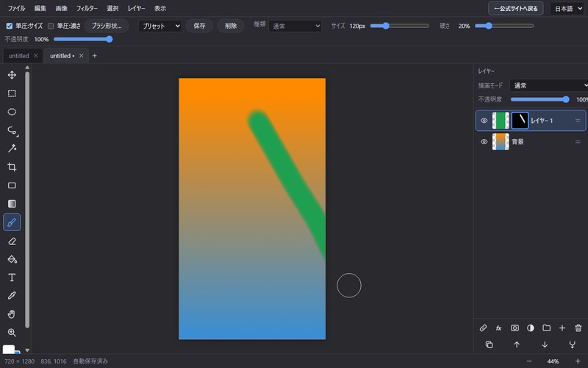The height and width of the screenshot is (368, 588).
Task: Adjust the brush サイズ slider
Action: click(399, 26)
